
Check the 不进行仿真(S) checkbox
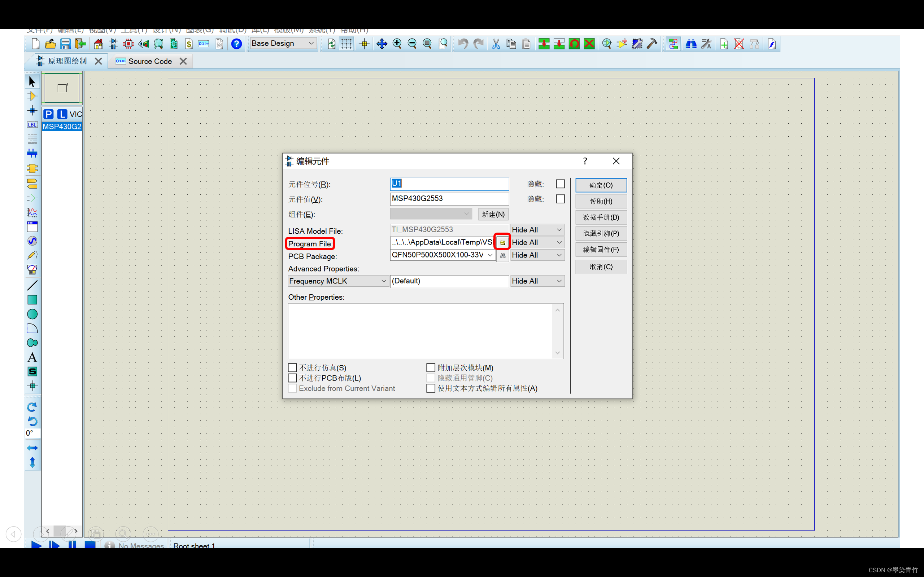point(292,367)
